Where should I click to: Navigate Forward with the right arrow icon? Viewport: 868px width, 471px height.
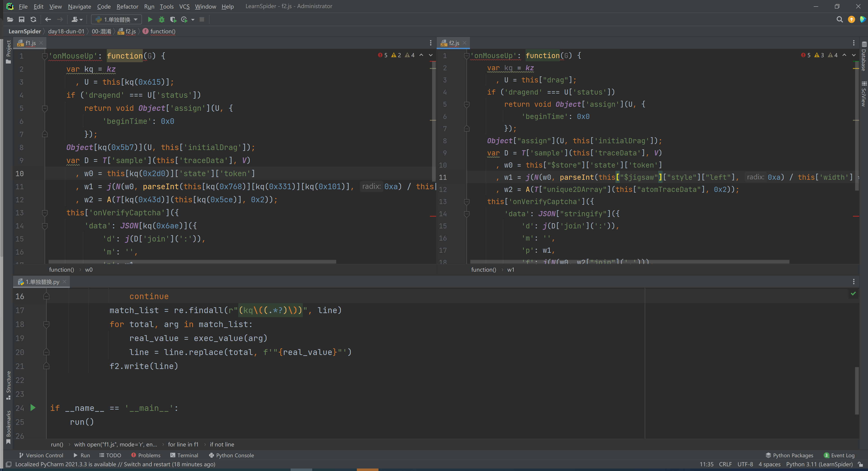coord(60,20)
